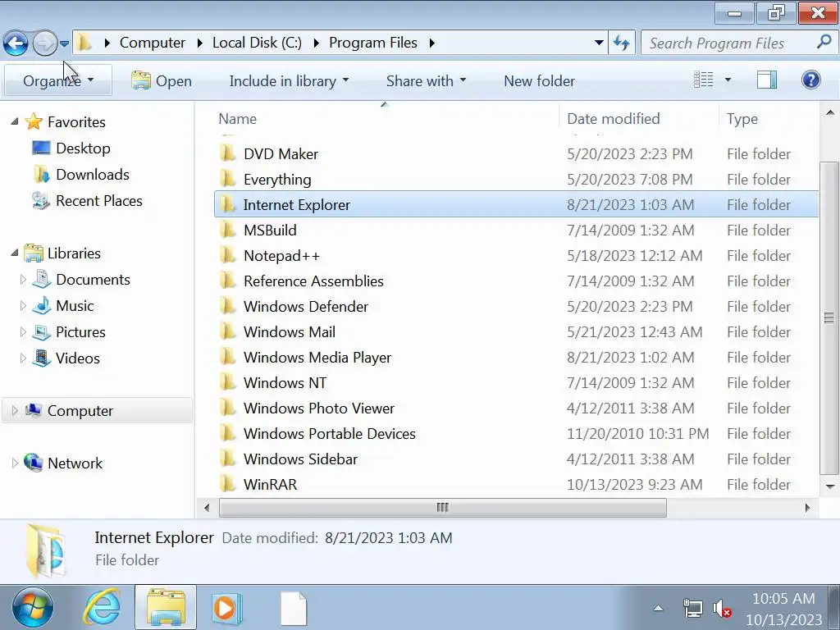This screenshot has height=630, width=840.
Task: Click the Computer icon in navigation pane
Action: (x=33, y=410)
